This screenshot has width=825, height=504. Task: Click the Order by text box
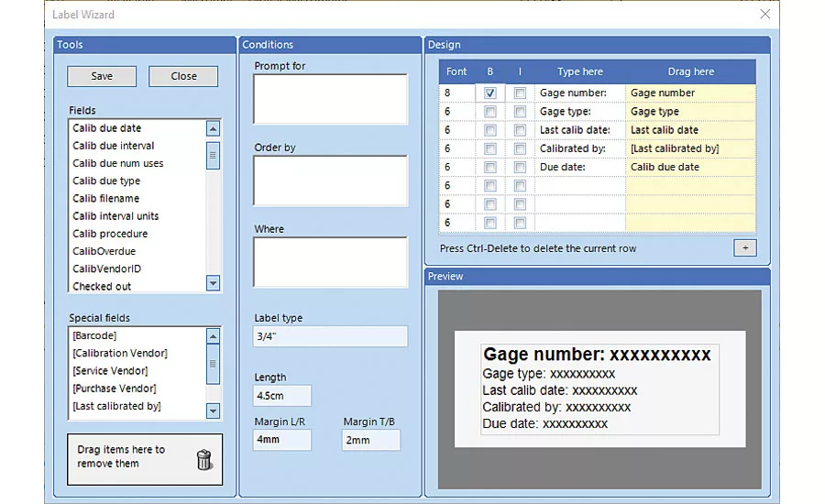(330, 181)
